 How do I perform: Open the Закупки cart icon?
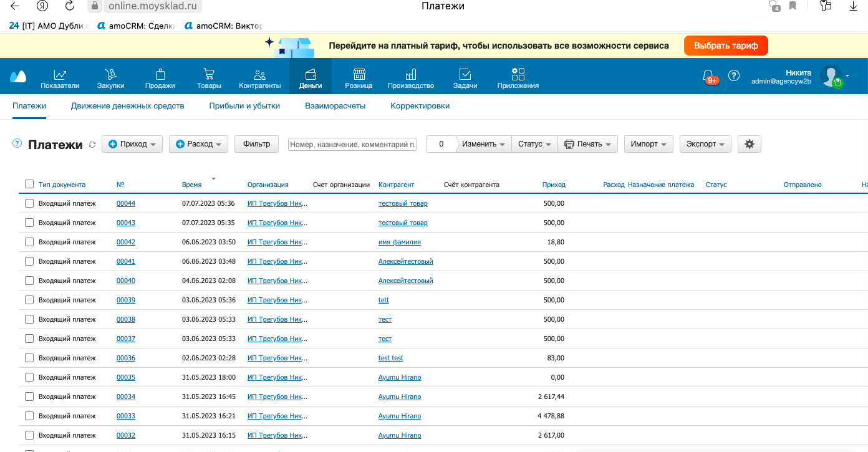[x=110, y=74]
